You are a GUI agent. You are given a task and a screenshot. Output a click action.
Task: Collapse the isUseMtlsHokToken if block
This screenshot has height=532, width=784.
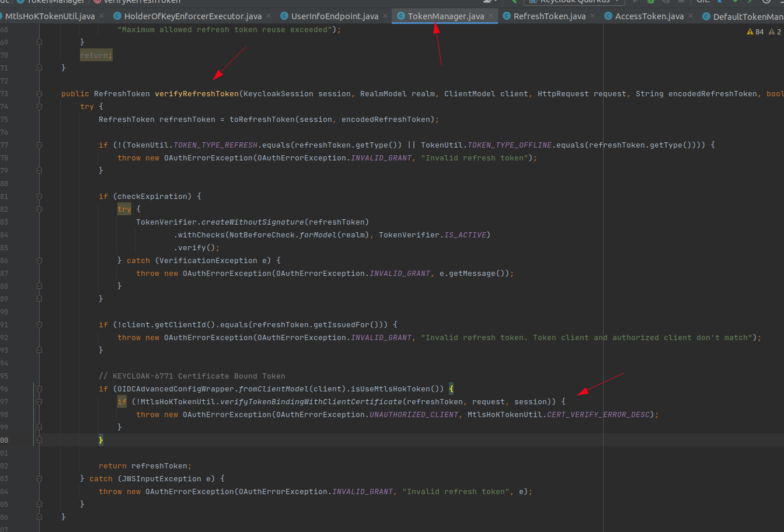click(39, 388)
